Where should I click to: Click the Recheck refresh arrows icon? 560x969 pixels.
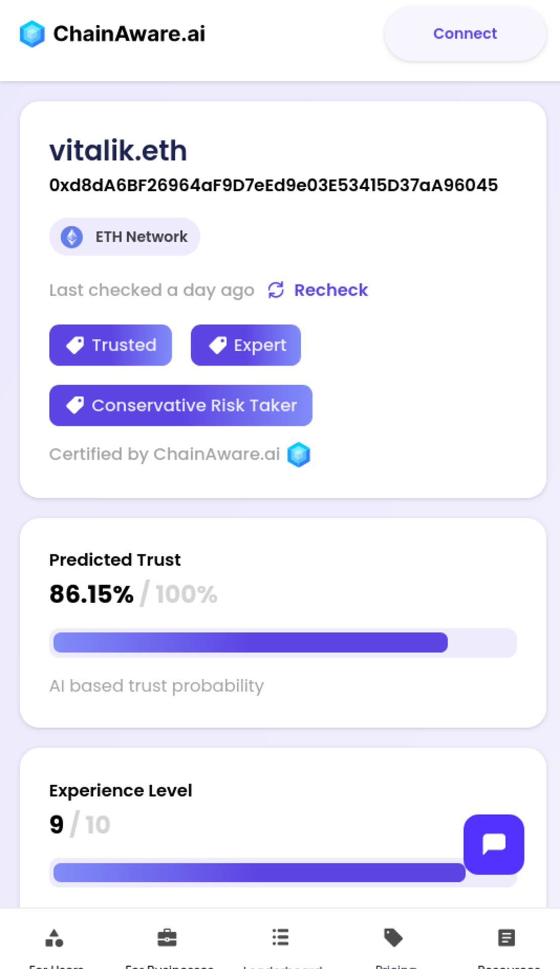pyautogui.click(x=276, y=290)
